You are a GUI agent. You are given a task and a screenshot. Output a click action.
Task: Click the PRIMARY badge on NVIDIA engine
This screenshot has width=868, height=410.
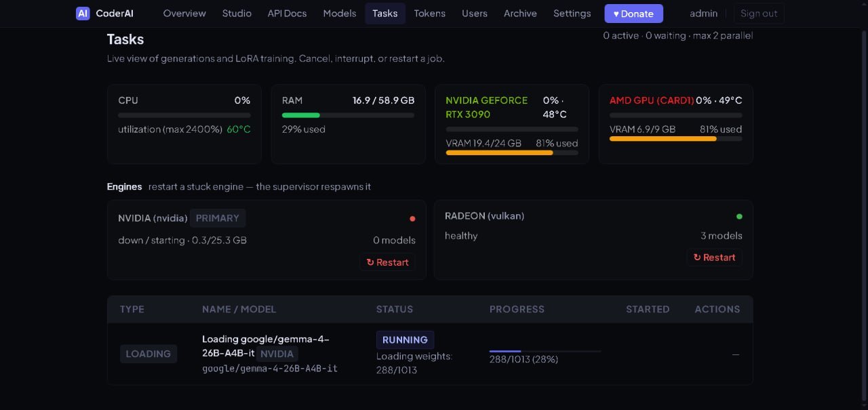[218, 218]
